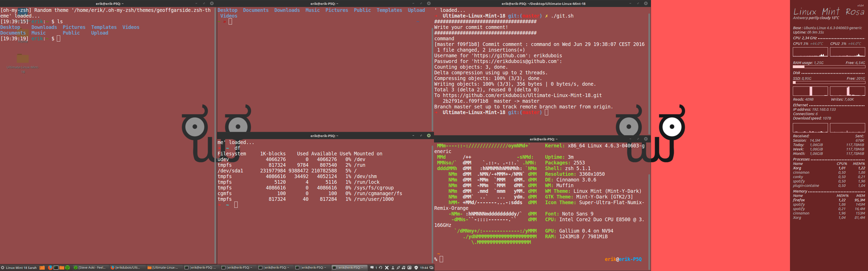
Task: Click the scrollbar of the top-left ls terminal
Action: click(x=215, y=135)
